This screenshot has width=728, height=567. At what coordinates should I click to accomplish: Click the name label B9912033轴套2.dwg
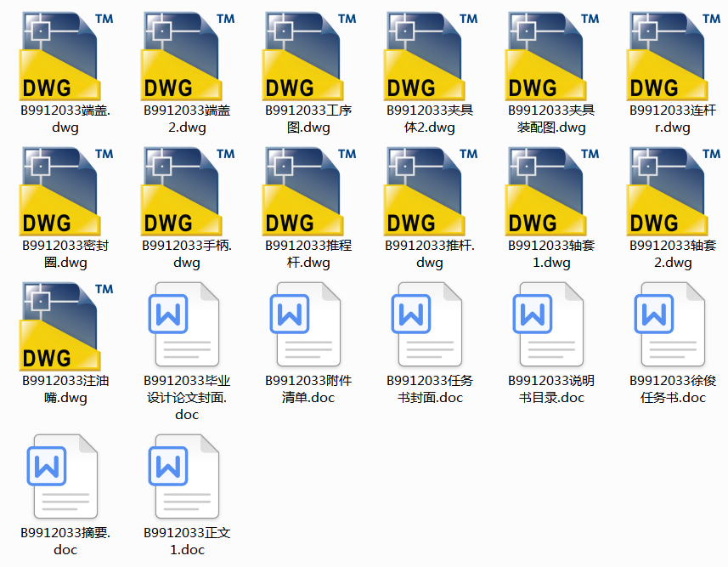pos(674,254)
